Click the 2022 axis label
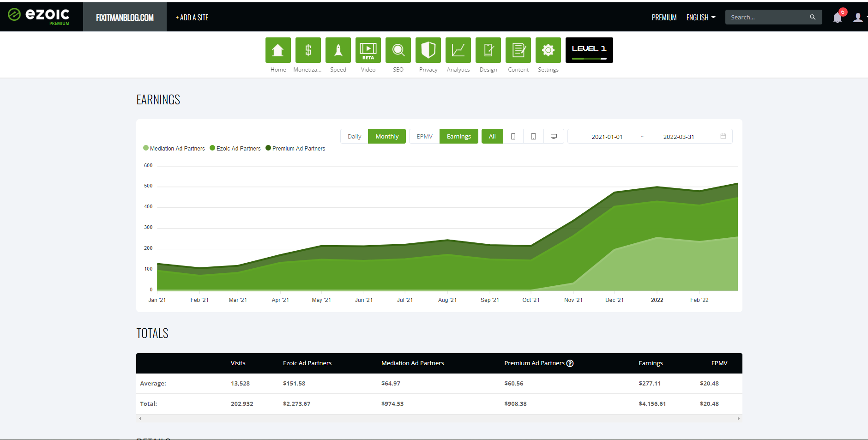Image resolution: width=868 pixels, height=440 pixels. tap(657, 300)
